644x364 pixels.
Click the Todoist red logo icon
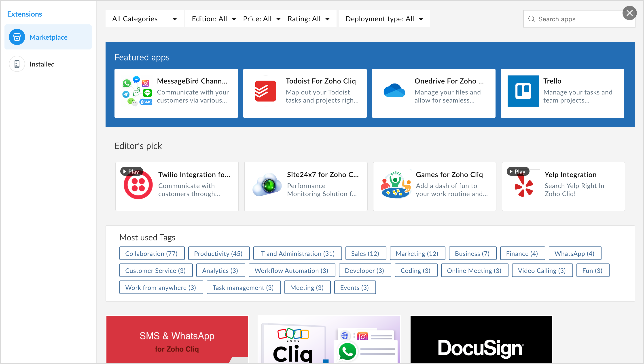pyautogui.click(x=265, y=91)
